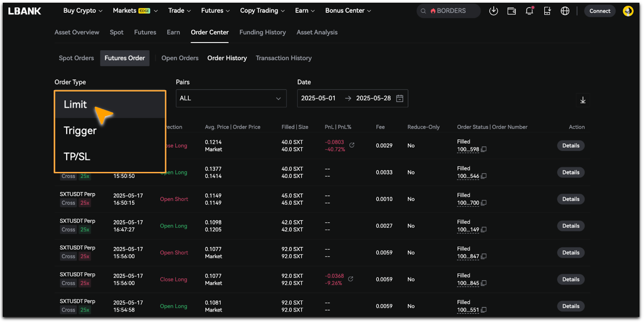This screenshot has width=644, height=324.
Task: View Details for order ending 149
Action: (570, 226)
